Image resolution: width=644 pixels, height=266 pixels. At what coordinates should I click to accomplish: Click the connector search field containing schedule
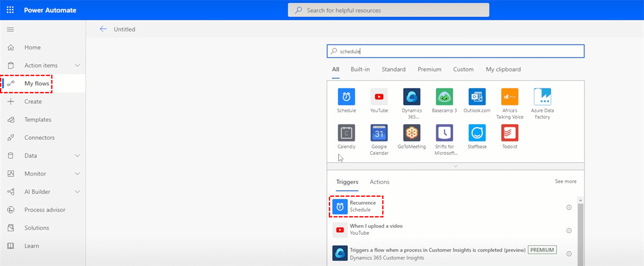456,51
